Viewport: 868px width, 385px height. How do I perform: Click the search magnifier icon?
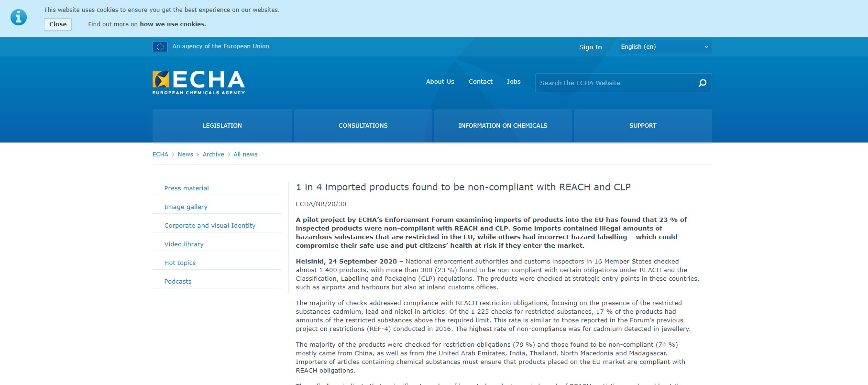click(x=702, y=83)
